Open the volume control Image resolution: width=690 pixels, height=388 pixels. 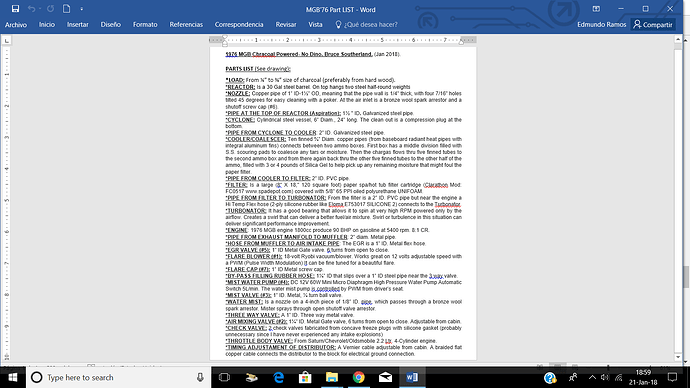(x=605, y=377)
